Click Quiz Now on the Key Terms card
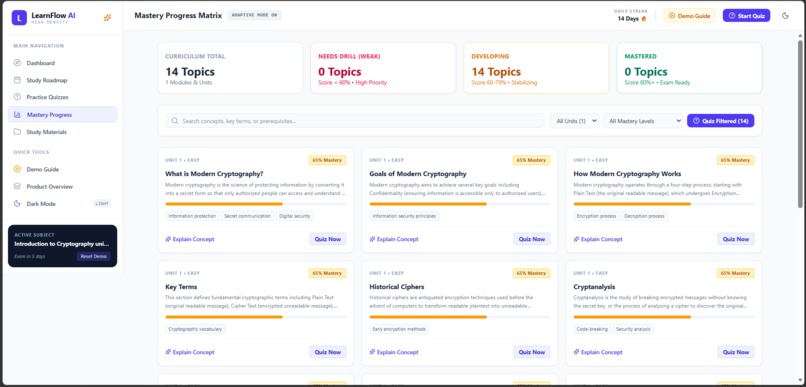This screenshot has width=806, height=387. 327,352
